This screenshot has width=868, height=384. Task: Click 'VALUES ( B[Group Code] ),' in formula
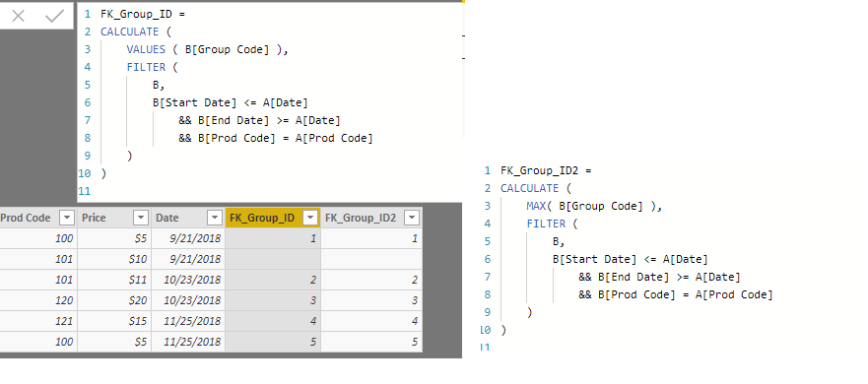point(208,50)
